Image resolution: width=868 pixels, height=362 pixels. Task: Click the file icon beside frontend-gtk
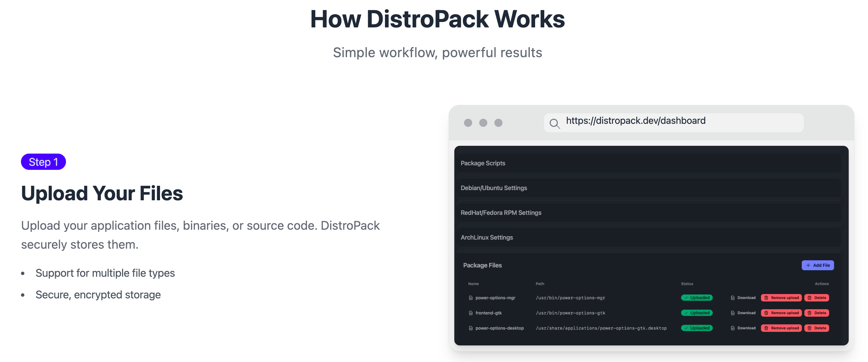click(x=471, y=313)
